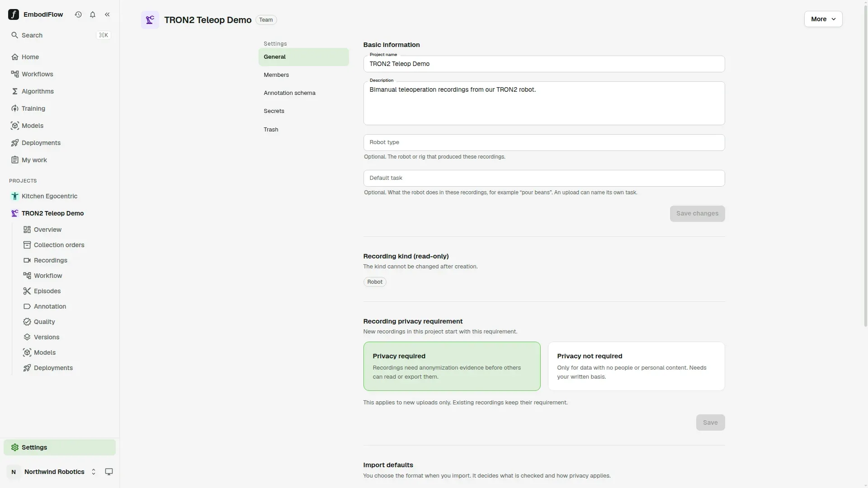Click the Workflows icon in main navigation
This screenshot has height=488, width=868.
pyautogui.click(x=15, y=74)
